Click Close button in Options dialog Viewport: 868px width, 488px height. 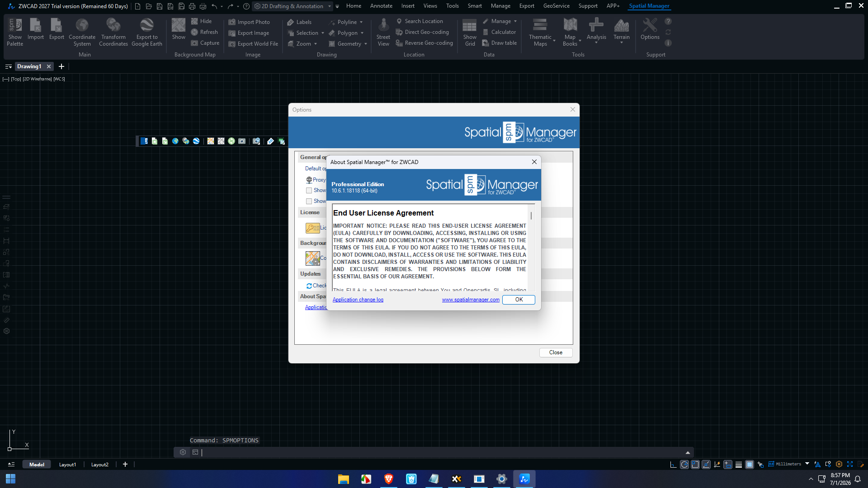pyautogui.click(x=556, y=352)
